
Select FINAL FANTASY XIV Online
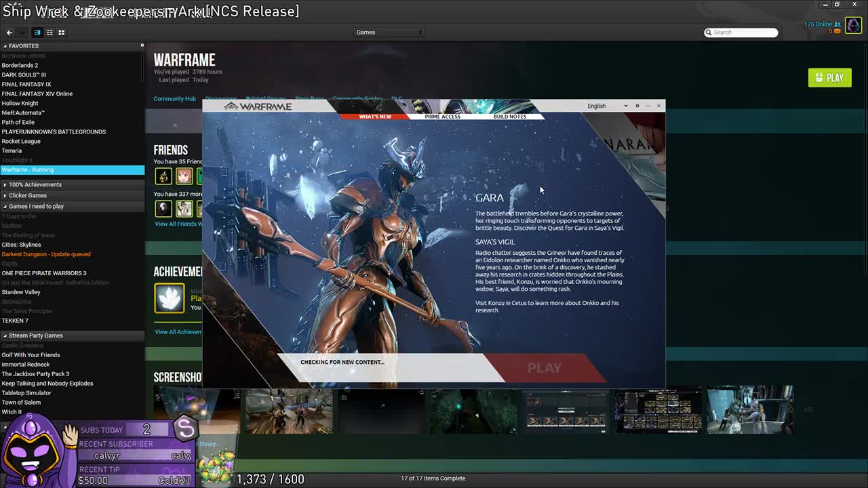pyautogui.click(x=37, y=94)
